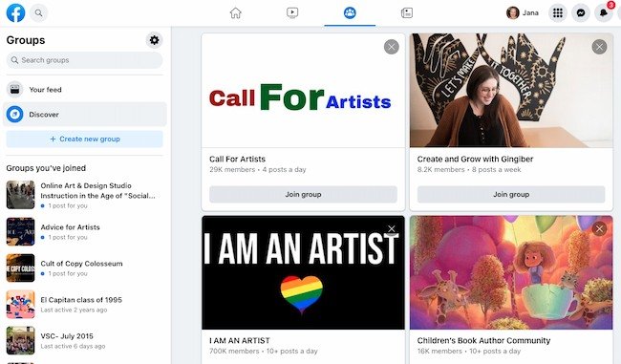The height and width of the screenshot is (364, 621).
Task: Open Jana's profile from top bar
Action: tap(523, 13)
